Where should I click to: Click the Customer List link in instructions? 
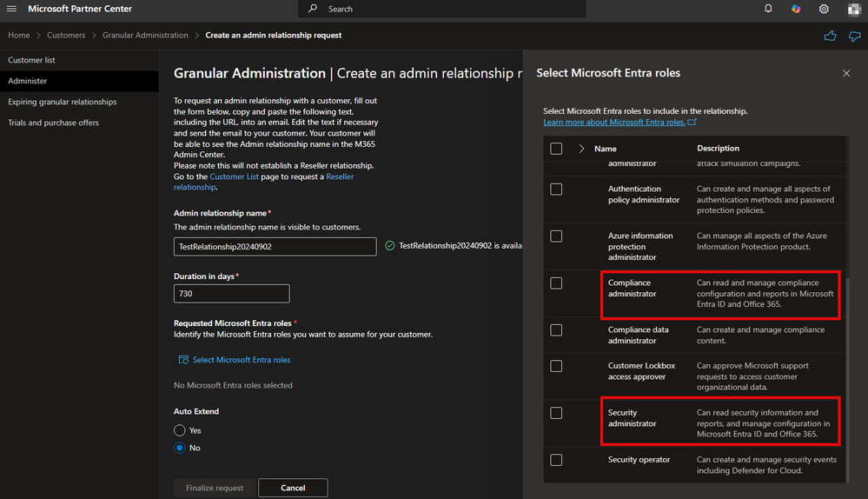(234, 176)
